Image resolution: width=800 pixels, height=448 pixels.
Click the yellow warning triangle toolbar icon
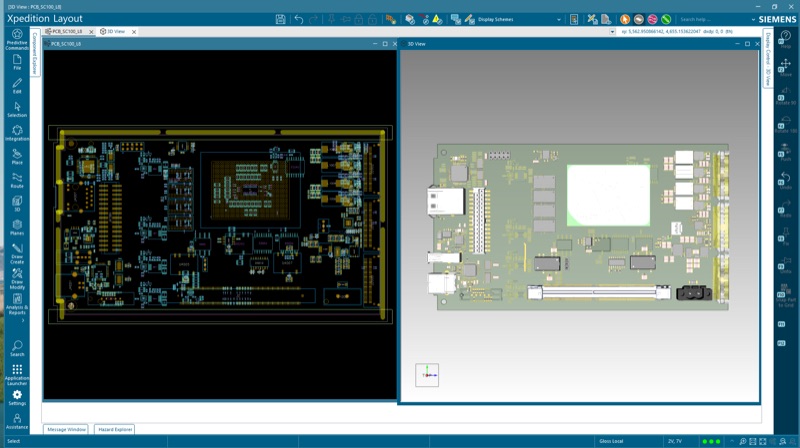437,19
